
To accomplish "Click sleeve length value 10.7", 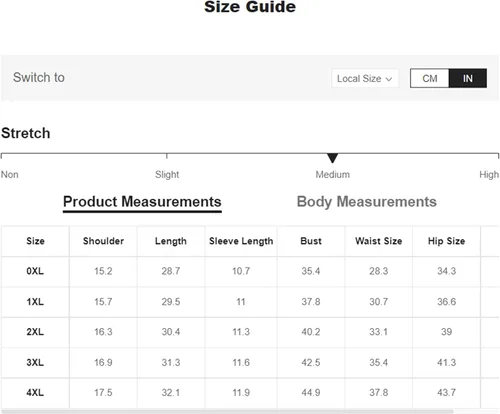I will tap(241, 271).
